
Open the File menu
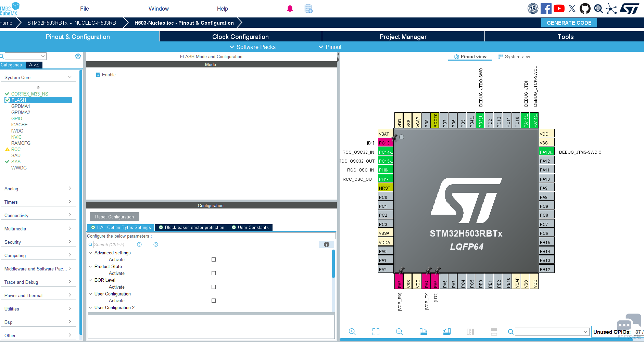[x=85, y=9]
